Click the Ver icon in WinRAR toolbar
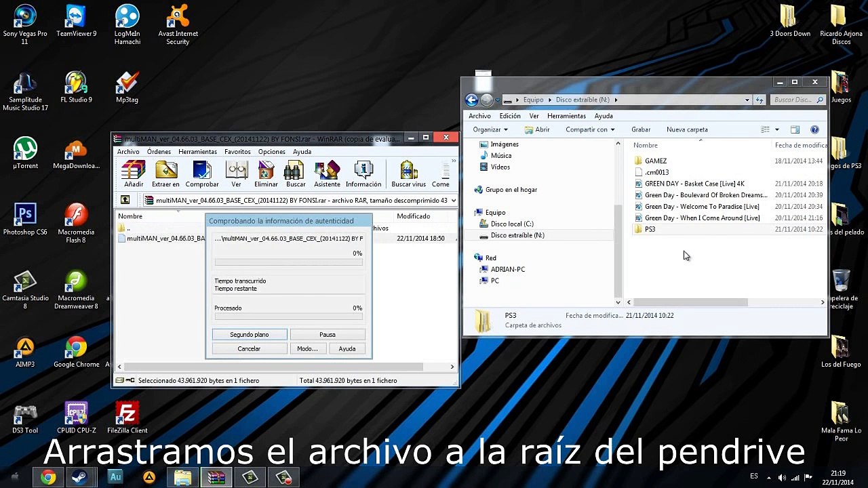 [x=236, y=174]
